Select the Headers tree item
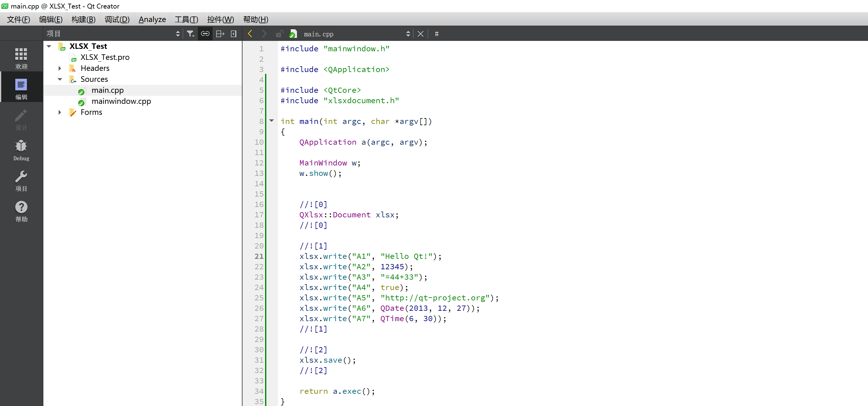The image size is (868, 406). click(95, 68)
